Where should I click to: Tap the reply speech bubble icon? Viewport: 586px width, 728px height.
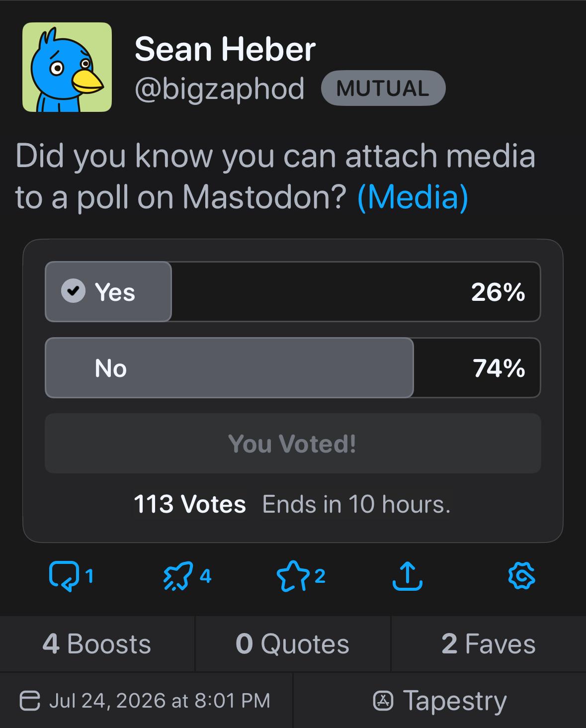(64, 576)
